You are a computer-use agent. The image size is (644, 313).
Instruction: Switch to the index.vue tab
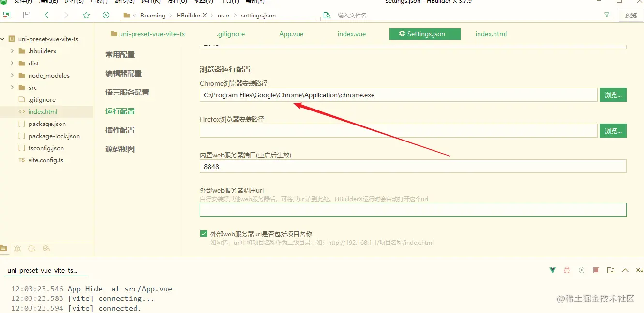(352, 34)
